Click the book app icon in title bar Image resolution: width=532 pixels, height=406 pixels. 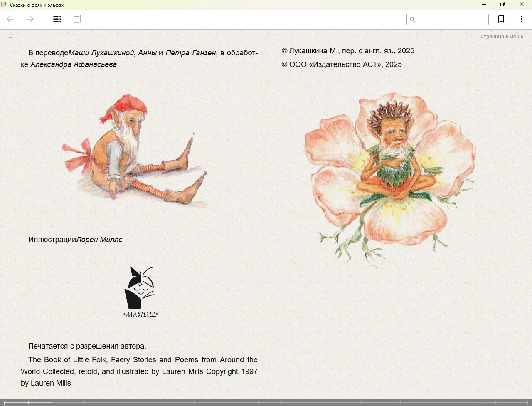[5, 5]
